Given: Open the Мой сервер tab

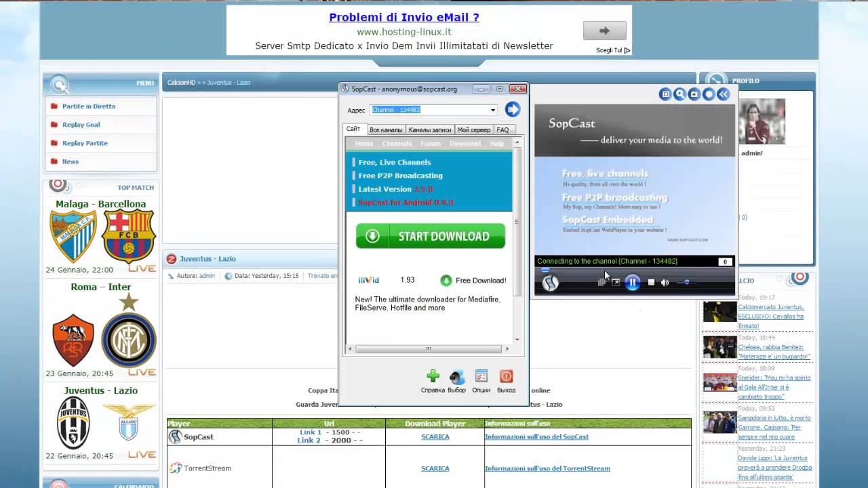Looking at the screenshot, I should point(473,129).
